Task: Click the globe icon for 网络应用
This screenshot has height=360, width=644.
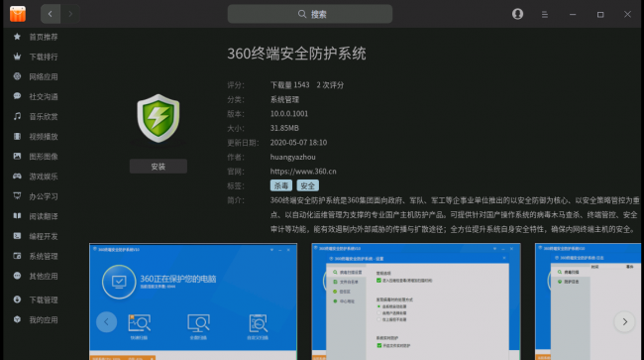Action: (17, 76)
